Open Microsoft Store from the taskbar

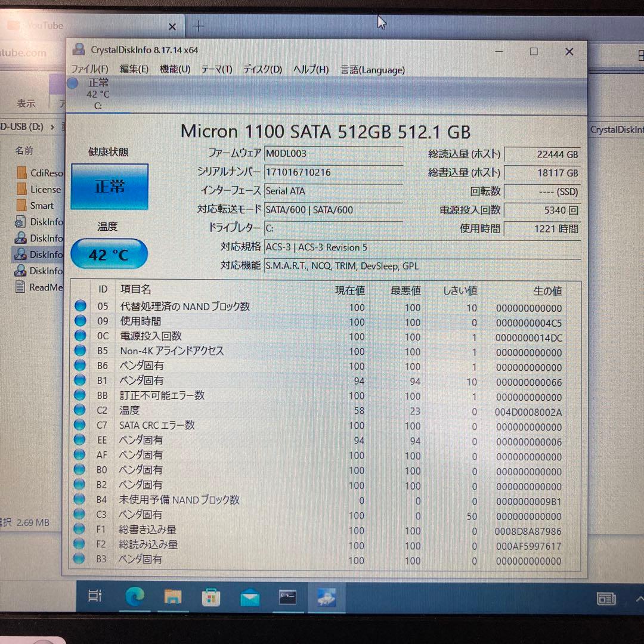point(211,599)
